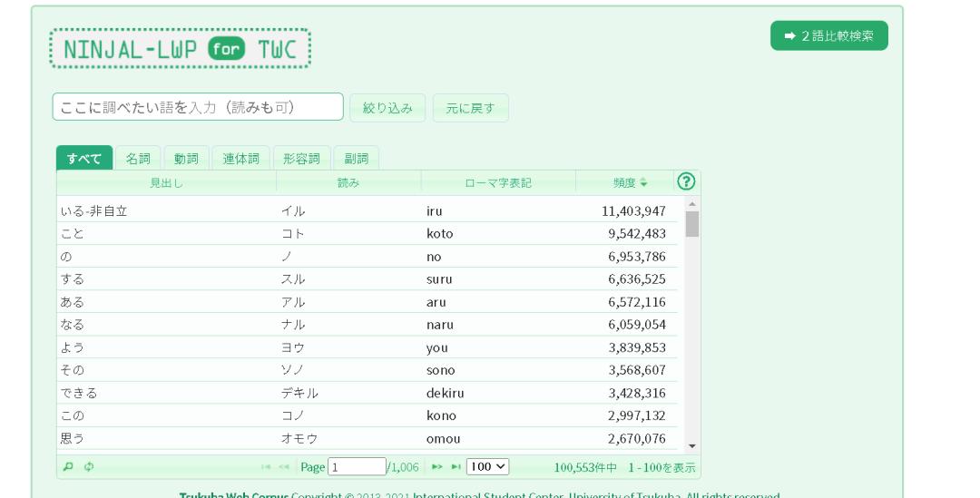Image resolution: width=980 pixels, height=498 pixels.
Task: Click the frequency 9,542,483 cell
Action: pyautogui.click(x=637, y=234)
